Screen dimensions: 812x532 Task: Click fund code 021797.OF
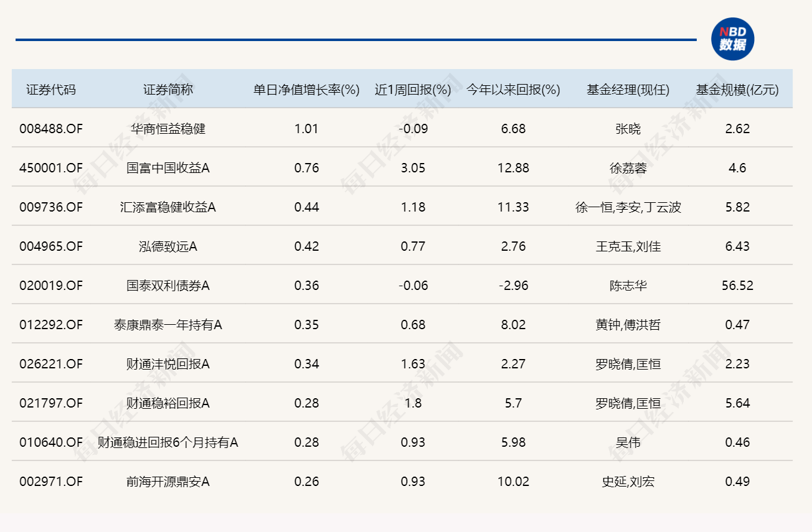point(51,403)
